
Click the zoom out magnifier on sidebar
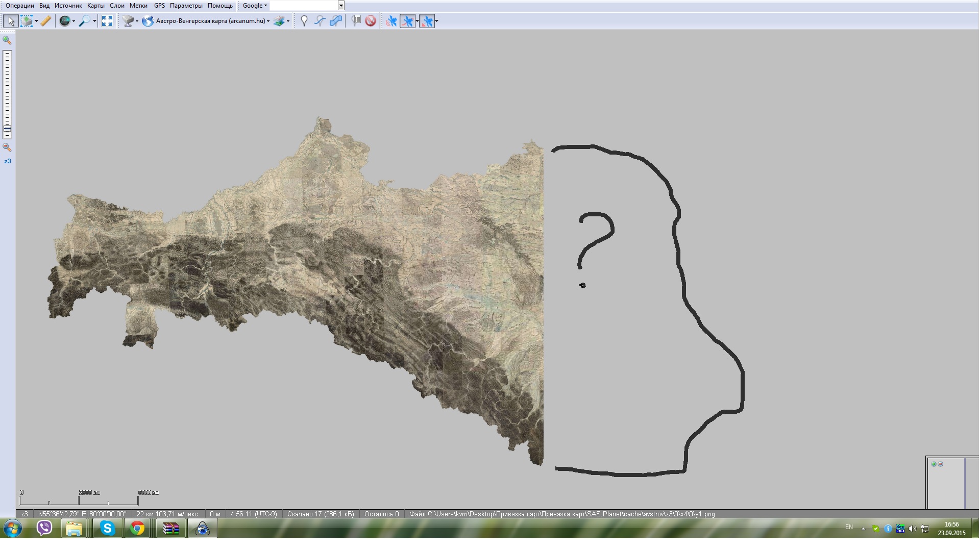[7, 147]
